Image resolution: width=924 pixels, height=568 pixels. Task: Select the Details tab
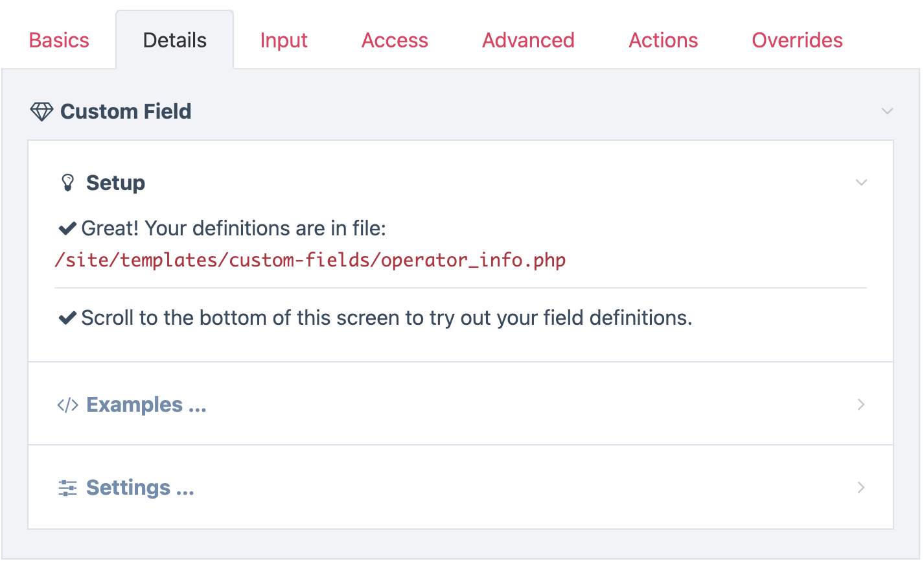(175, 40)
